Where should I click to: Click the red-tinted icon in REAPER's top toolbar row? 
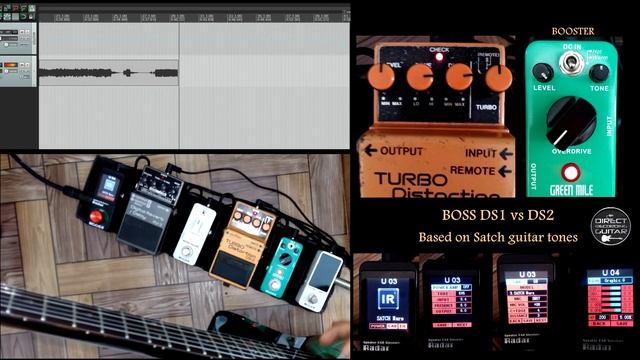15,7
